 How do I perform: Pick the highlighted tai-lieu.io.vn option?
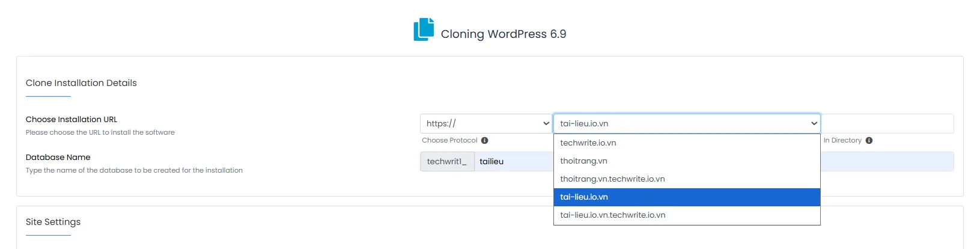[x=687, y=197]
